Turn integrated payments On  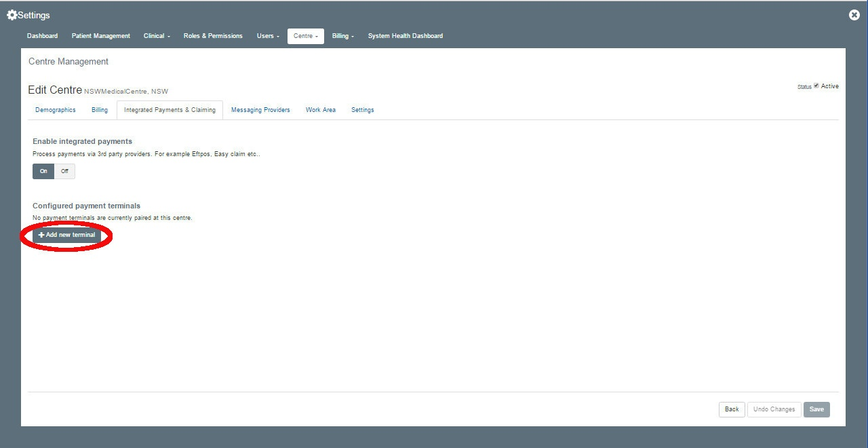click(43, 171)
